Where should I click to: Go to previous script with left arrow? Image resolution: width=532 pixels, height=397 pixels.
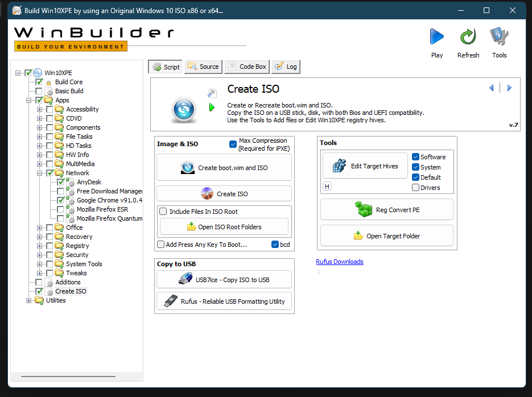491,88
